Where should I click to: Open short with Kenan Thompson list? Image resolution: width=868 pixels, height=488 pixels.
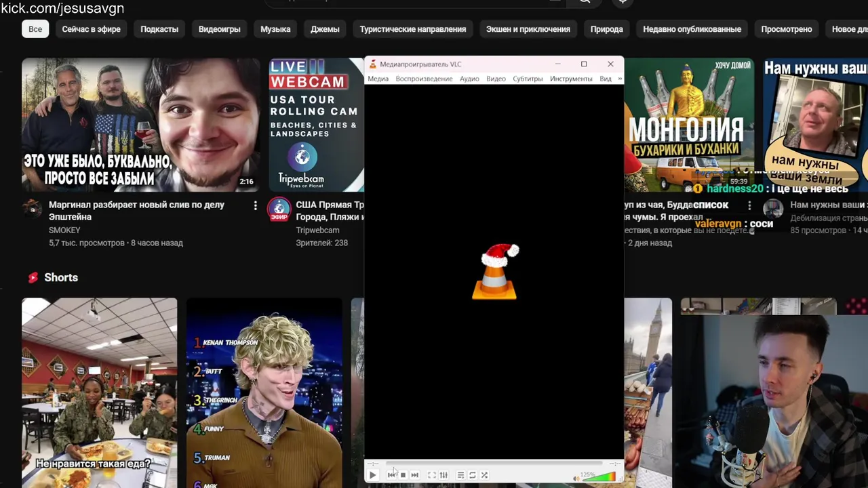(264, 393)
